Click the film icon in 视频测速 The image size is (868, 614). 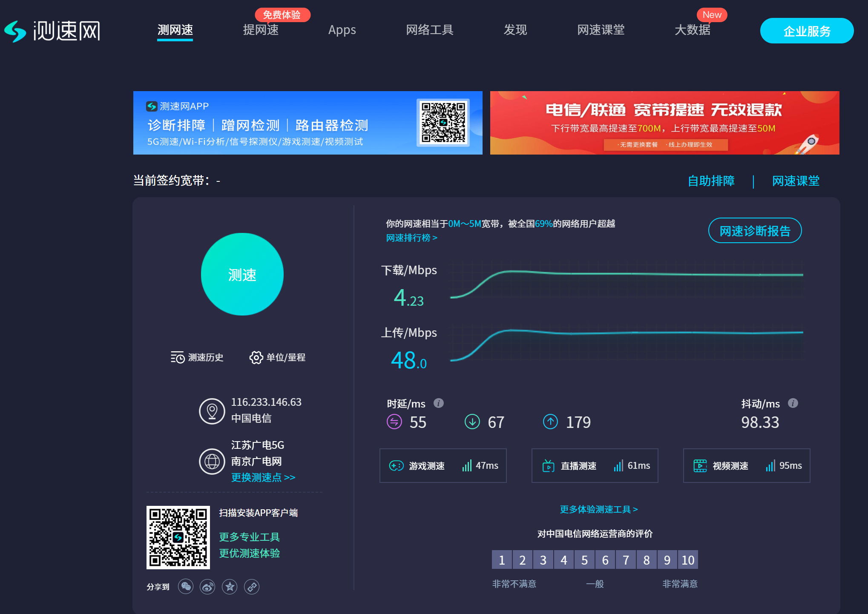700,466
